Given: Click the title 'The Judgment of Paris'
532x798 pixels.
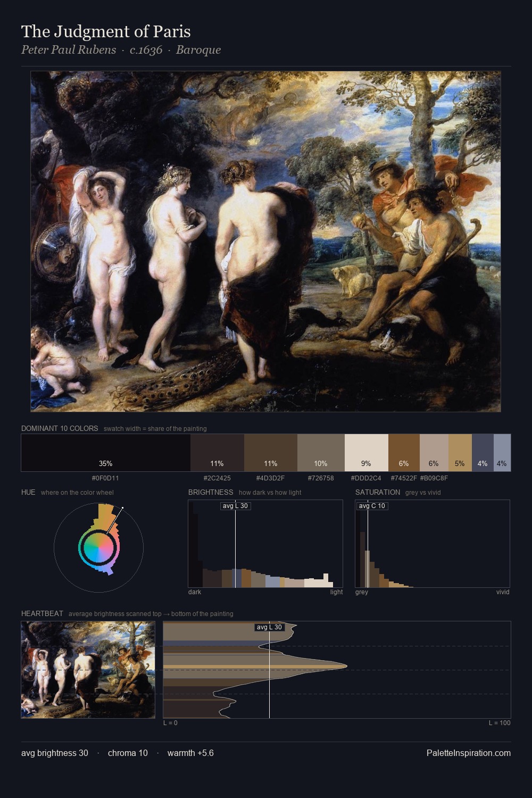Looking at the screenshot, I should pos(106,31).
